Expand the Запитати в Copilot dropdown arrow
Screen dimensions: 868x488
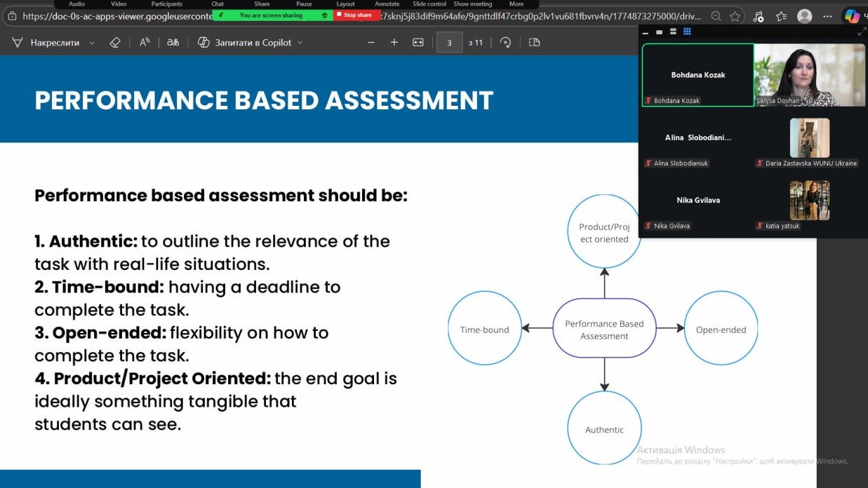pos(301,43)
